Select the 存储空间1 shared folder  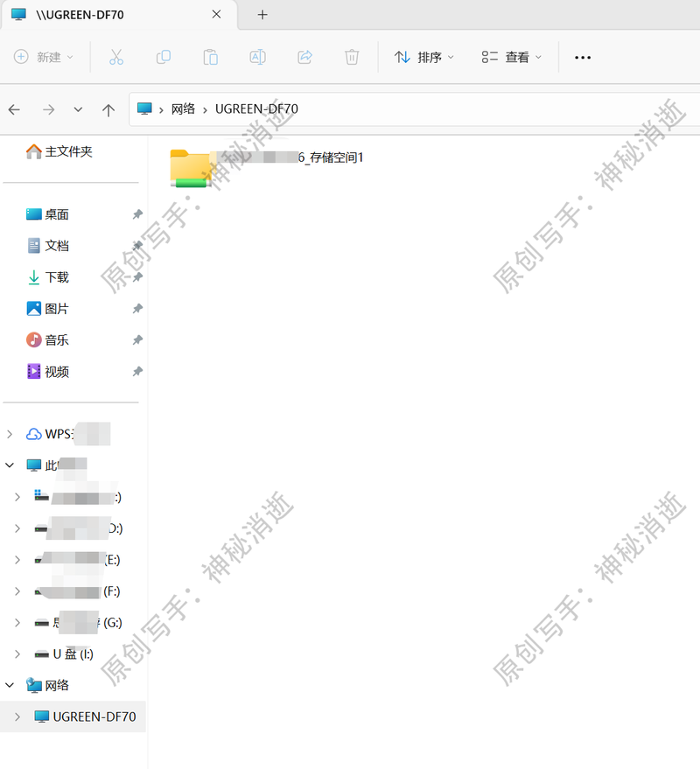click(x=266, y=167)
